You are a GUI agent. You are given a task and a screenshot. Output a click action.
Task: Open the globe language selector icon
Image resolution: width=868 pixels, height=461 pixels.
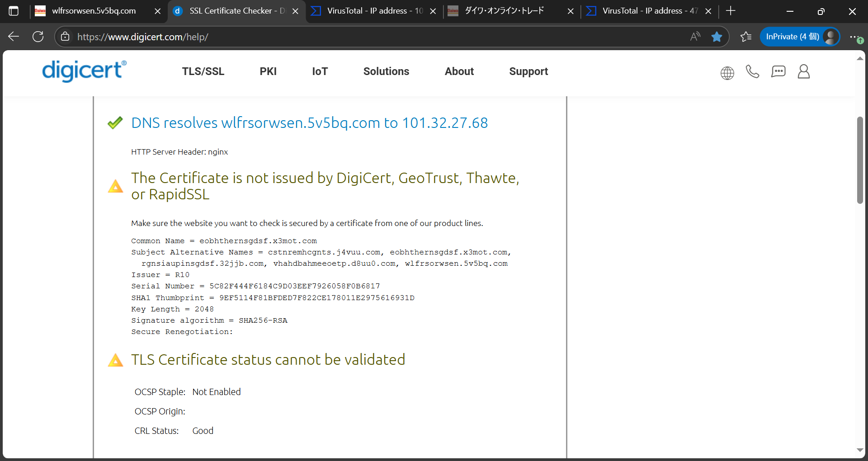pyautogui.click(x=727, y=72)
